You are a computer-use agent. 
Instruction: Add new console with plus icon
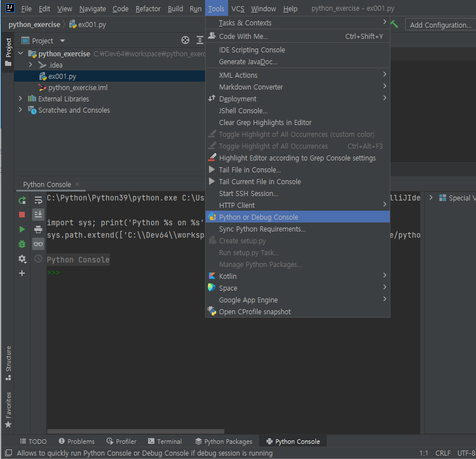22,273
